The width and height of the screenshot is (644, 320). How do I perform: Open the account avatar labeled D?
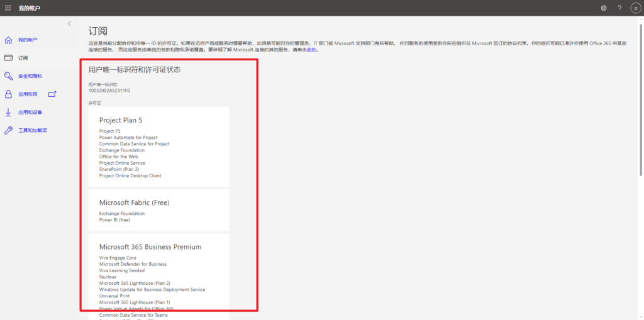(x=635, y=8)
